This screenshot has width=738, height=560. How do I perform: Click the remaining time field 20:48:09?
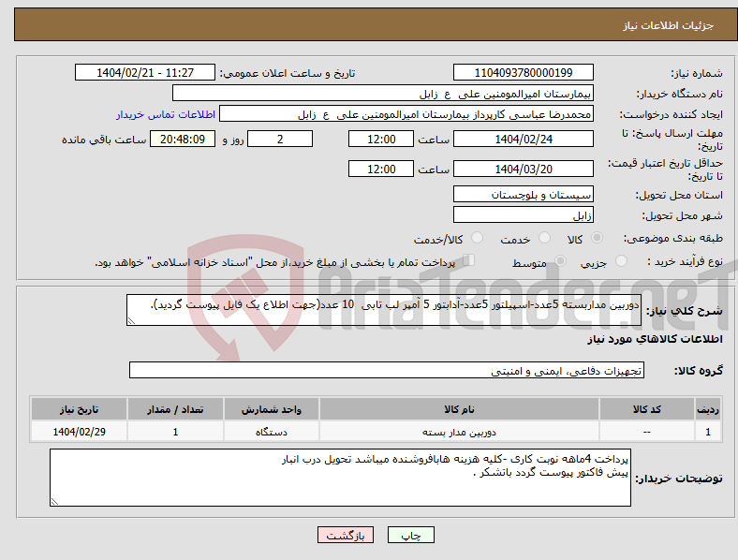[x=183, y=139]
